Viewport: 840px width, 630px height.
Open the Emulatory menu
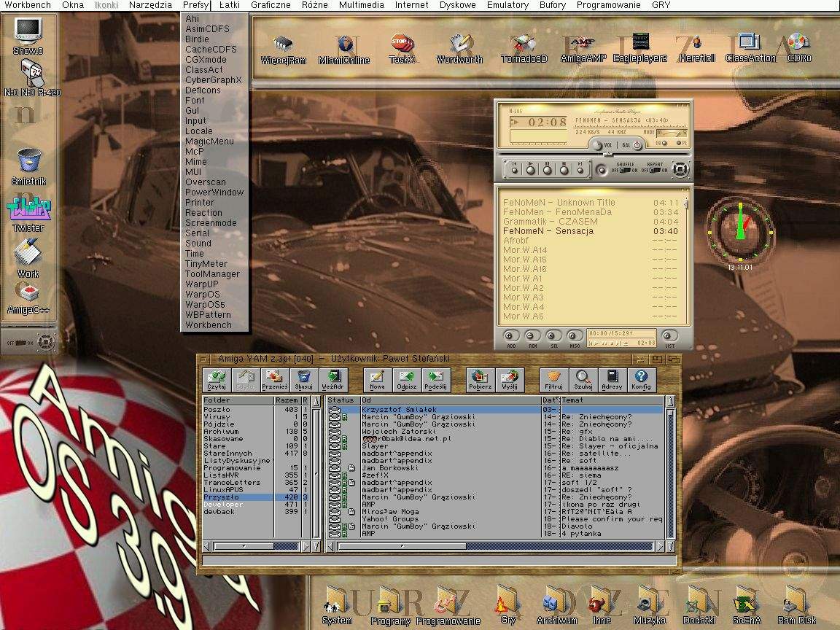(x=507, y=5)
